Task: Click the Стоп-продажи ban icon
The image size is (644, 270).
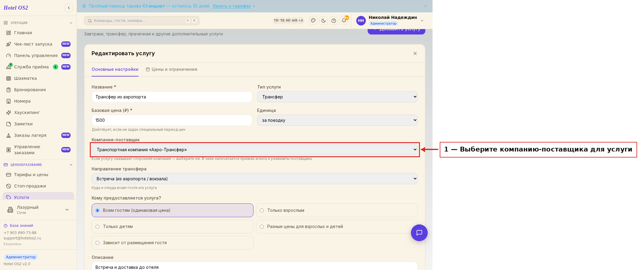Action: 9,186
